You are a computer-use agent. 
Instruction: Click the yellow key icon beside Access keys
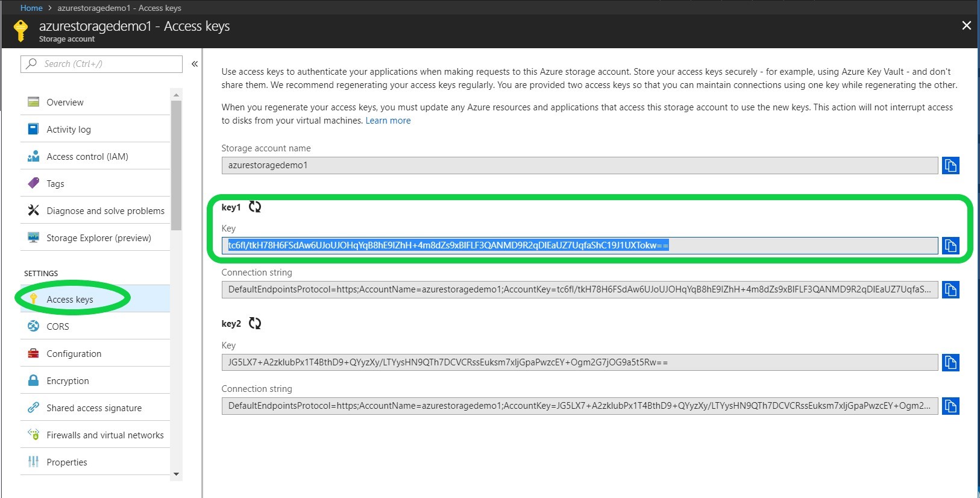coord(34,299)
